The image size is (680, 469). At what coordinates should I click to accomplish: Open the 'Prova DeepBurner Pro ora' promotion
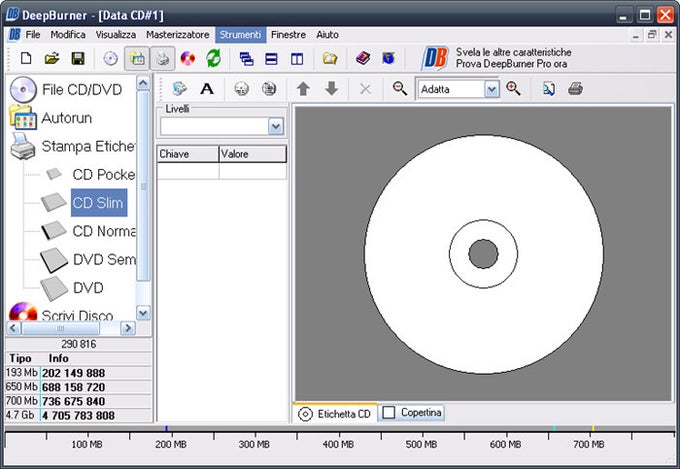click(x=511, y=64)
